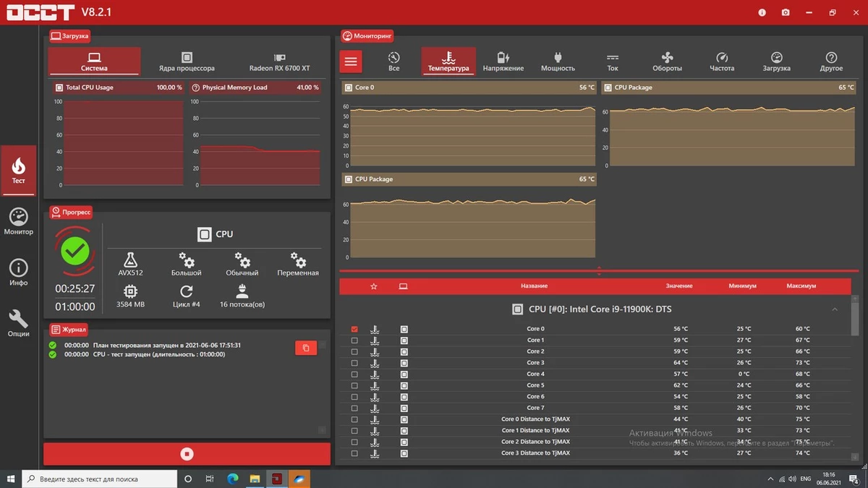Uncheck the Core 0 checkbox
The height and width of the screenshot is (488, 868).
354,329
